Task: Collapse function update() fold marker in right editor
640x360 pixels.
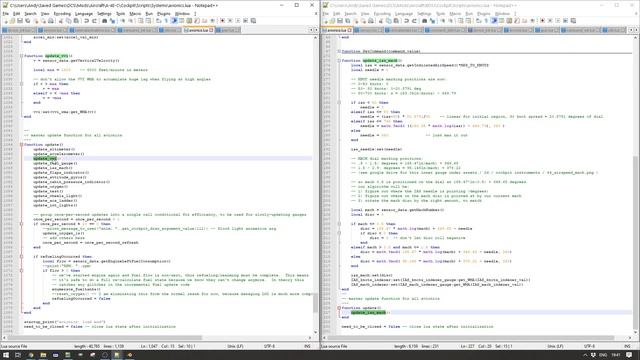Action: tap(339, 308)
